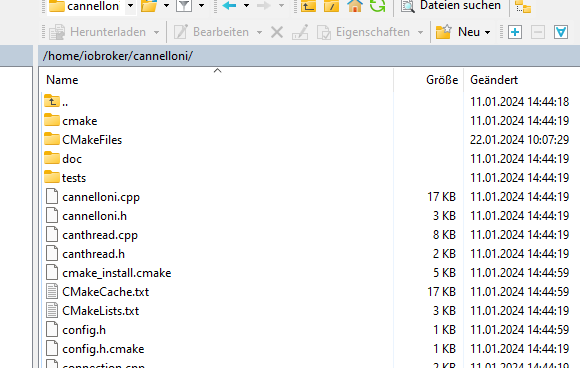Click the cmake folder icon
580x368 pixels.
52,120
